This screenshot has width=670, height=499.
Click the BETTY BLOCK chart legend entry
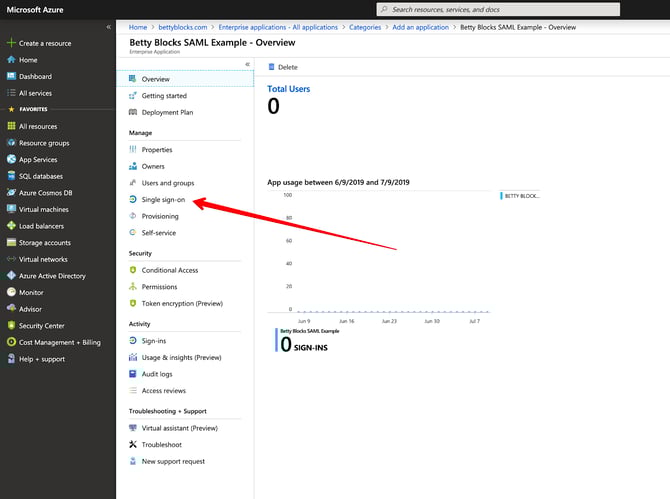point(521,196)
